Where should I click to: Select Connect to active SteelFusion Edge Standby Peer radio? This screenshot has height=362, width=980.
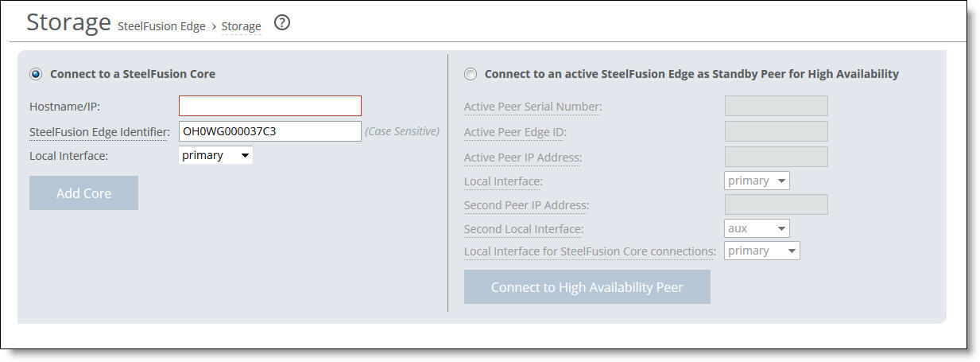pyautogui.click(x=471, y=74)
